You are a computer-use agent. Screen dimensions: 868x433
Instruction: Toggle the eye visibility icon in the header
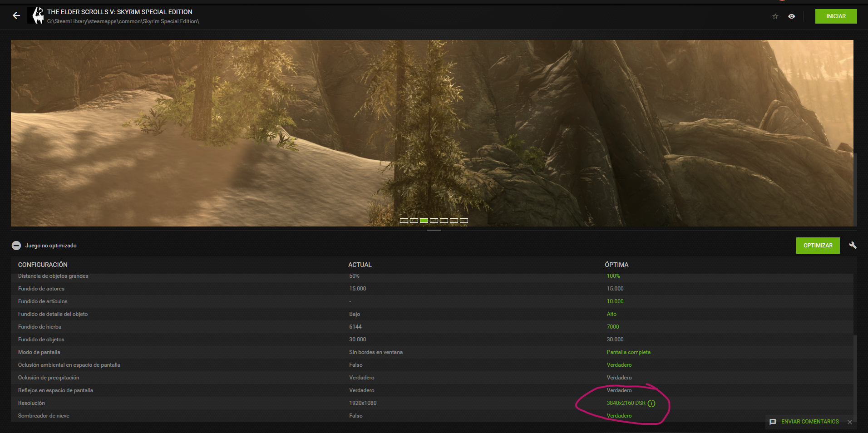[792, 16]
